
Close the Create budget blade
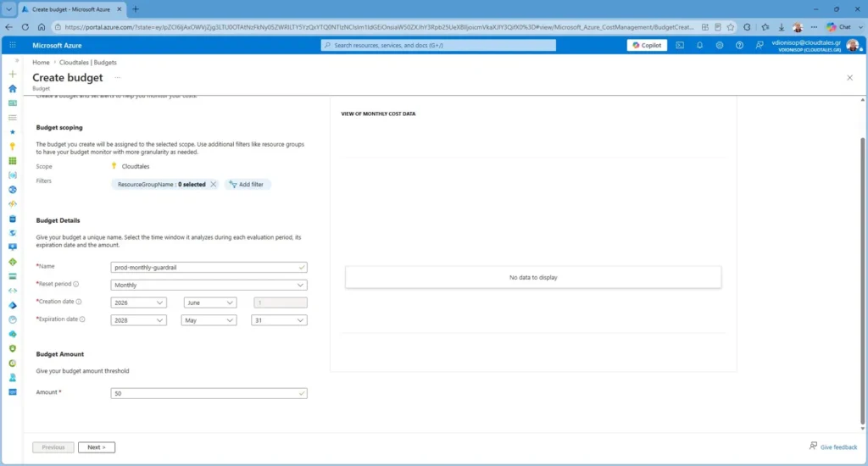point(849,77)
